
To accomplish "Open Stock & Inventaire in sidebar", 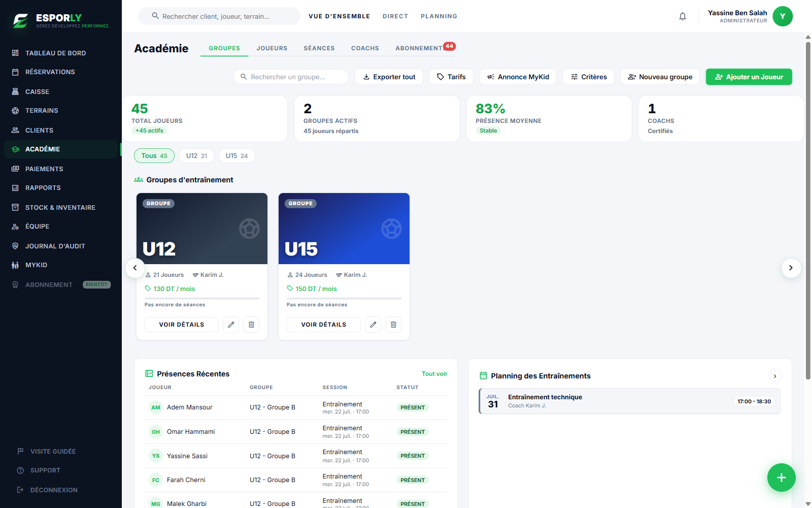I will click(61, 207).
